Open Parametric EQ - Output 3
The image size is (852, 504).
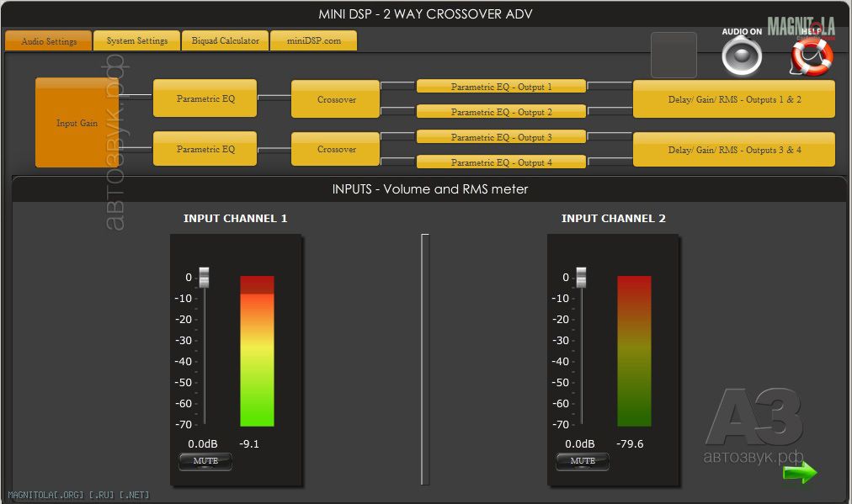pos(501,137)
